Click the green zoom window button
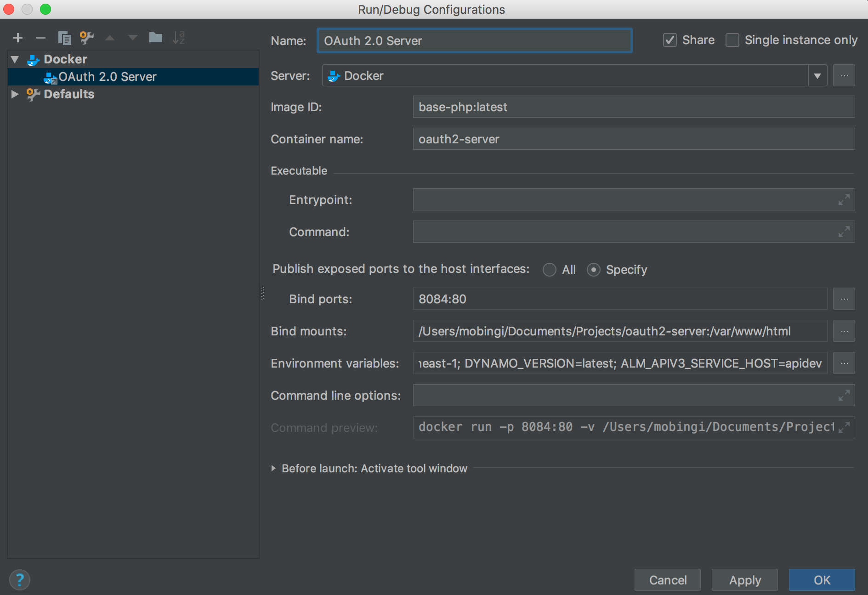This screenshot has width=868, height=595. click(45, 9)
